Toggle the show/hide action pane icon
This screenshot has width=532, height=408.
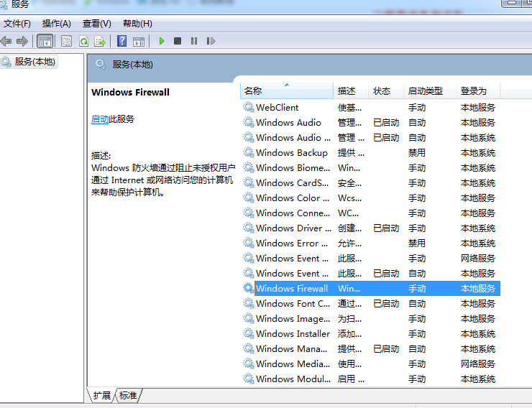[x=139, y=42]
